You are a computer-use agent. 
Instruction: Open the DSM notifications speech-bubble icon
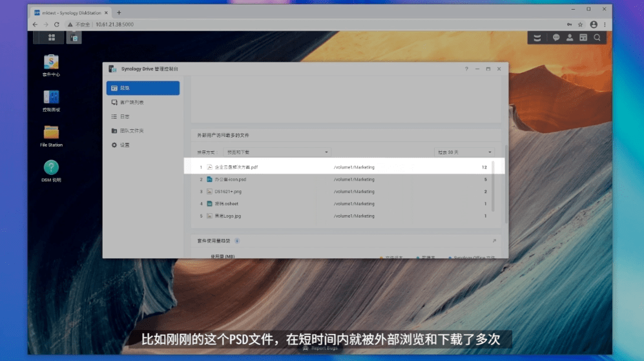[556, 38]
